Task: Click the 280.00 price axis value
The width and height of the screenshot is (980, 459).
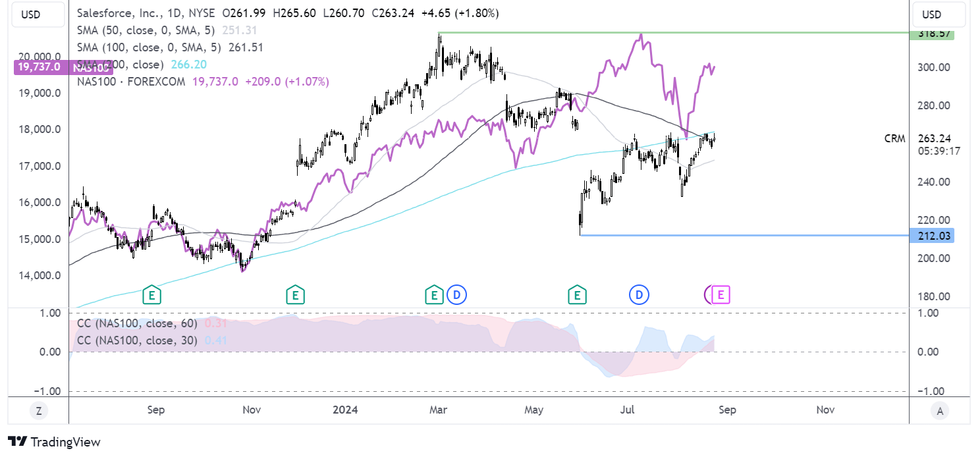Action: pyautogui.click(x=934, y=105)
